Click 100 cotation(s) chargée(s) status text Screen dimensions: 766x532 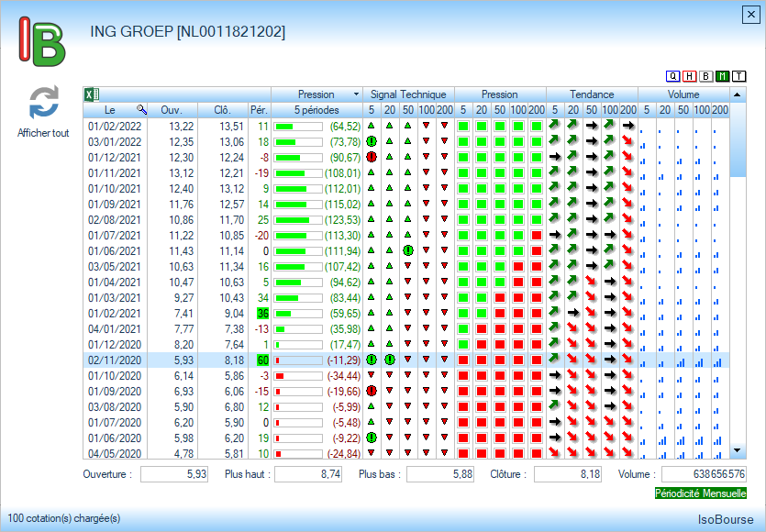64,518
